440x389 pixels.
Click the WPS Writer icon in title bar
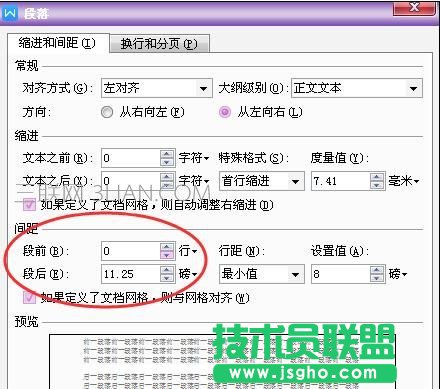coord(10,13)
